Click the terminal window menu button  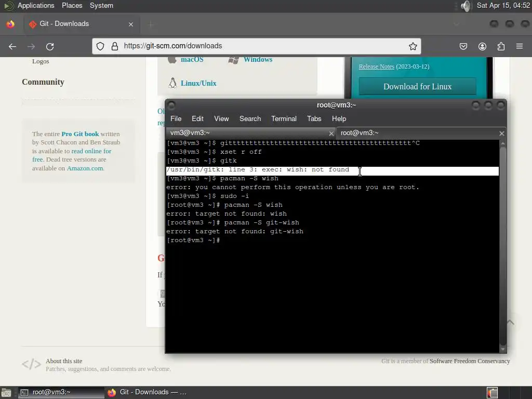click(171, 105)
